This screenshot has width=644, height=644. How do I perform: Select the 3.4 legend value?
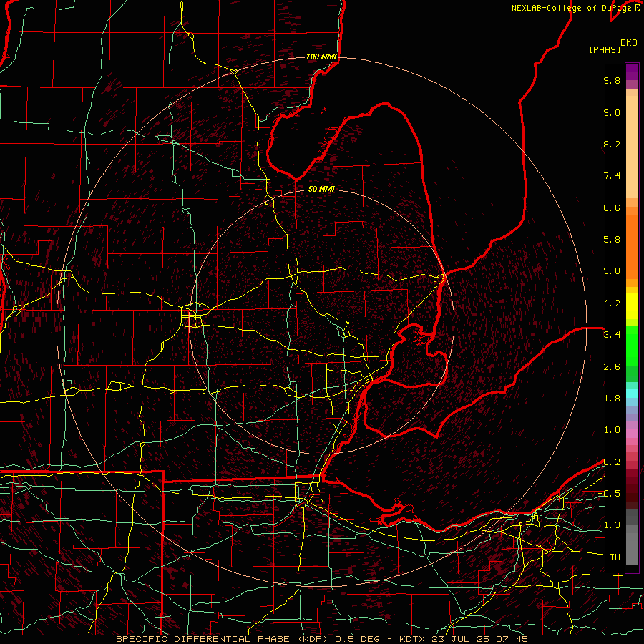tap(612, 335)
